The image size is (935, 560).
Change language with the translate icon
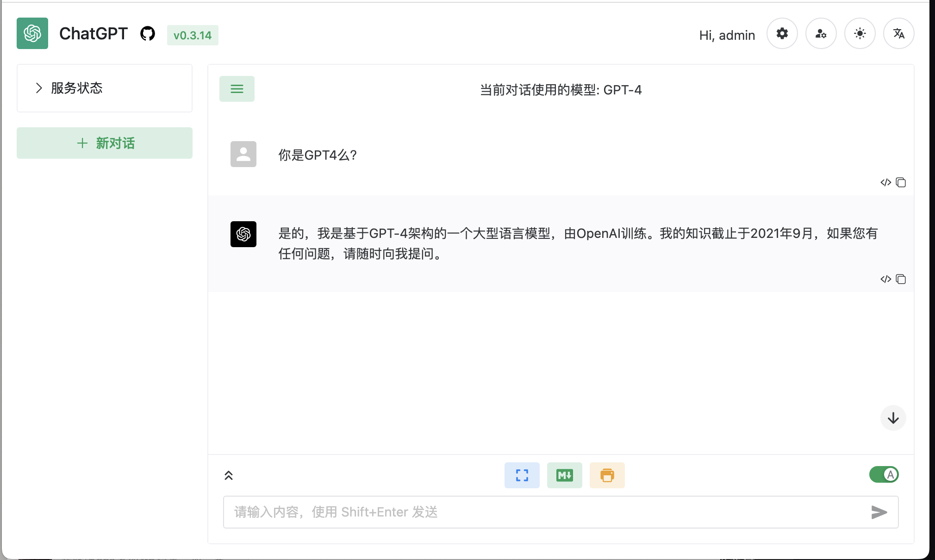coord(898,34)
